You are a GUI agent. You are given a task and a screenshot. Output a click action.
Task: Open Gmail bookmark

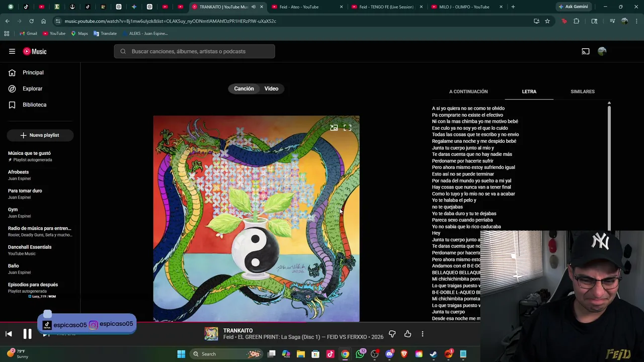click(28, 33)
